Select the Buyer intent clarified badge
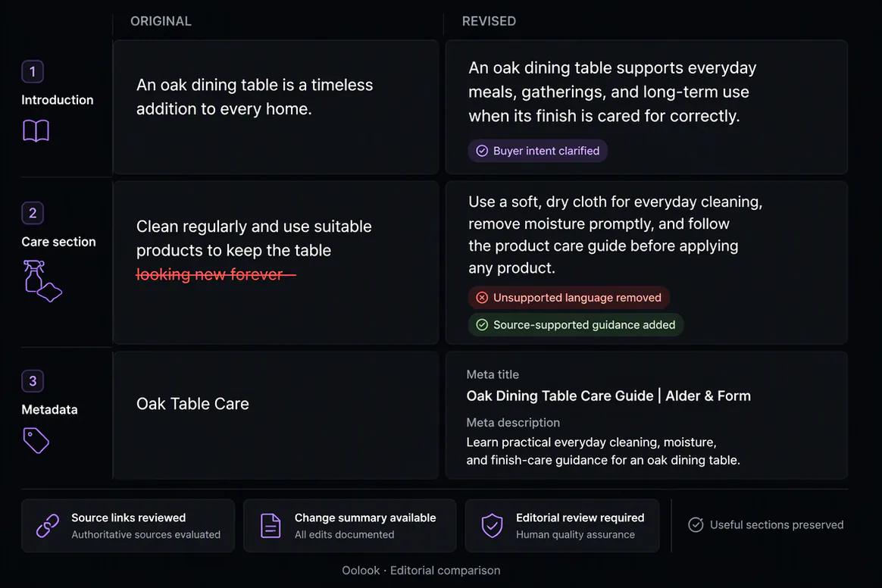 pos(538,151)
